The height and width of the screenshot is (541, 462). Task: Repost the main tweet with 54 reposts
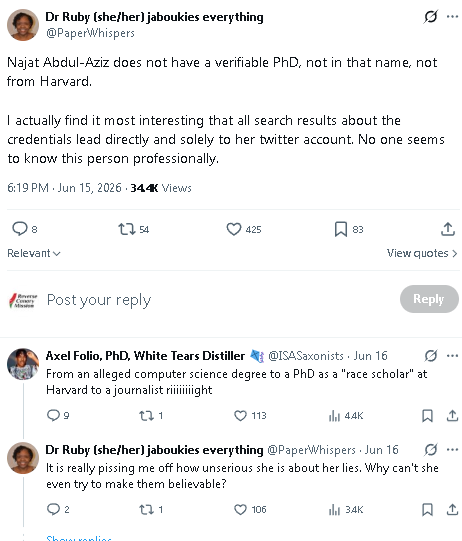[134, 229]
